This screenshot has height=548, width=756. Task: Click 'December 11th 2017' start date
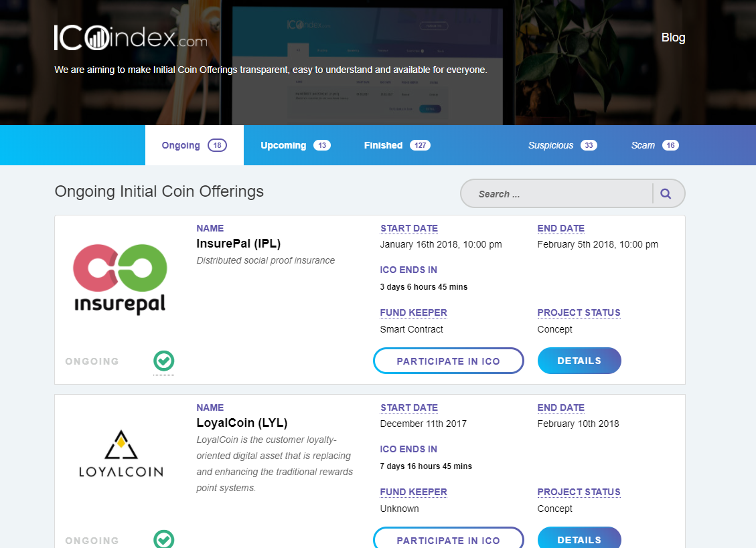[x=423, y=424]
